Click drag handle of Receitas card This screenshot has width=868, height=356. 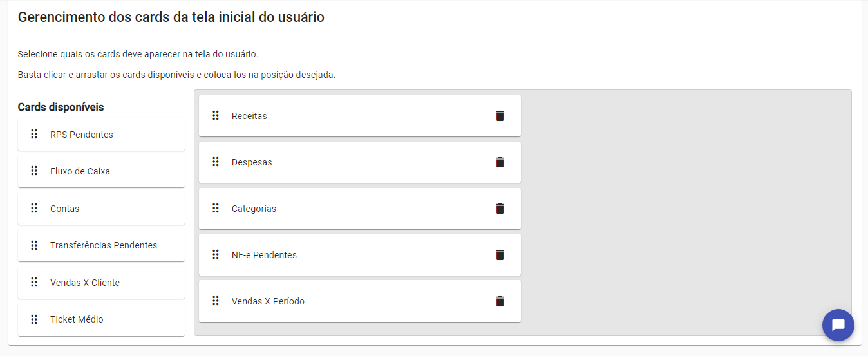[x=216, y=116]
